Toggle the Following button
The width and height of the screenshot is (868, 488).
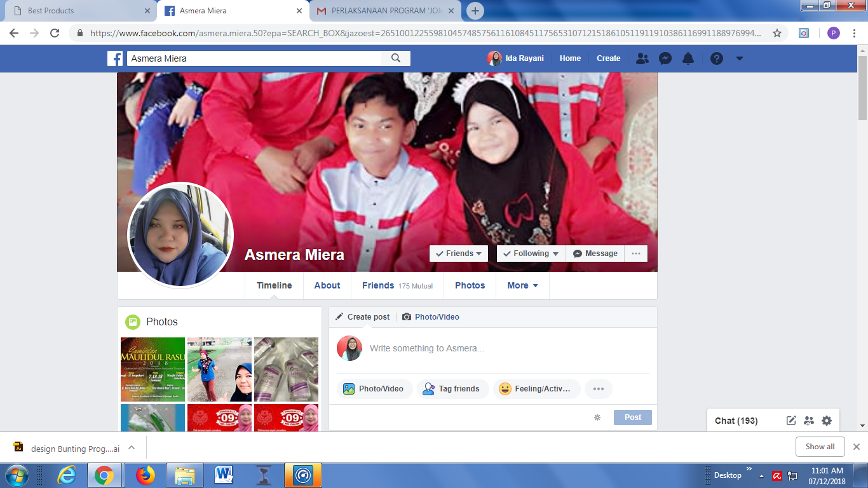pyautogui.click(x=531, y=254)
